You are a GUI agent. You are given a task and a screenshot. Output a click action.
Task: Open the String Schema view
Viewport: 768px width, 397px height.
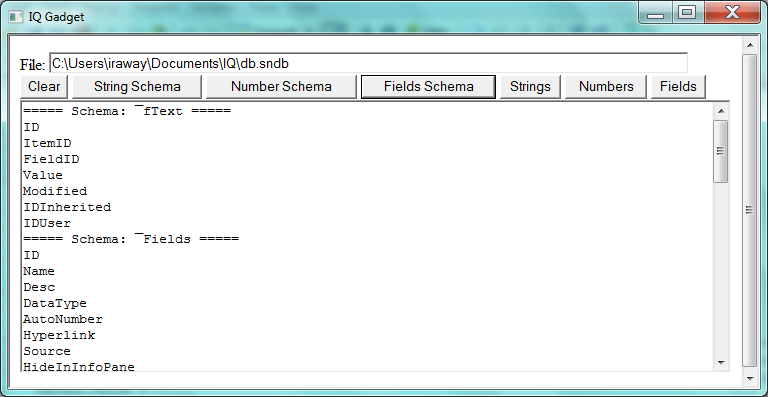coord(137,87)
